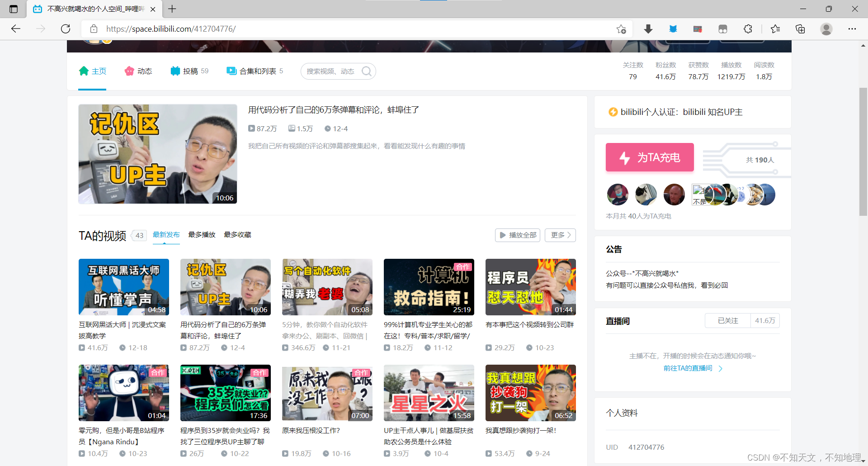Click the 阅读数 1.8万 stat

[x=764, y=71]
